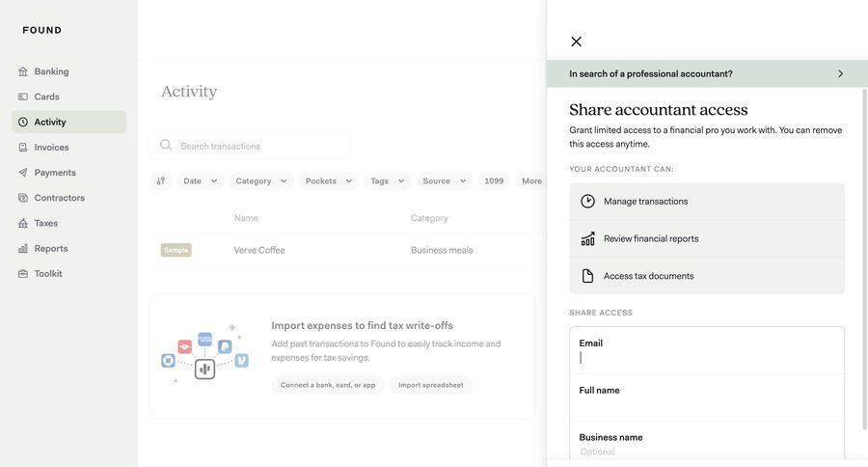
Task: Click the Access tax documents row
Action: 707,276
